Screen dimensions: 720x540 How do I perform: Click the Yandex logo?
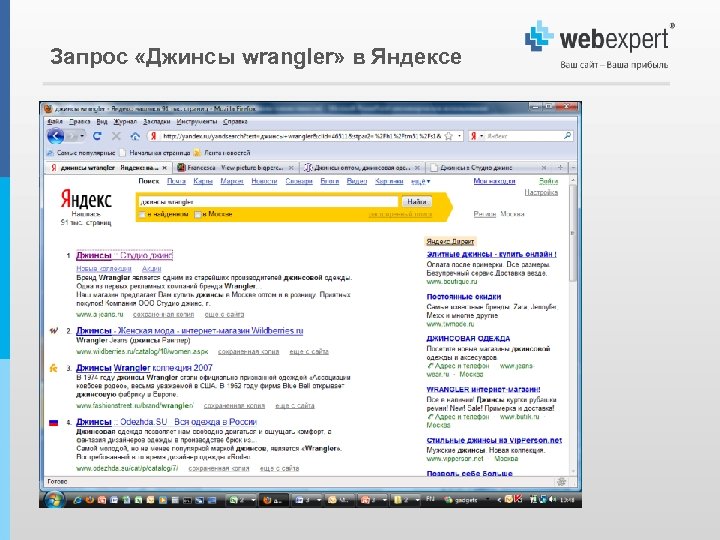click(x=86, y=200)
